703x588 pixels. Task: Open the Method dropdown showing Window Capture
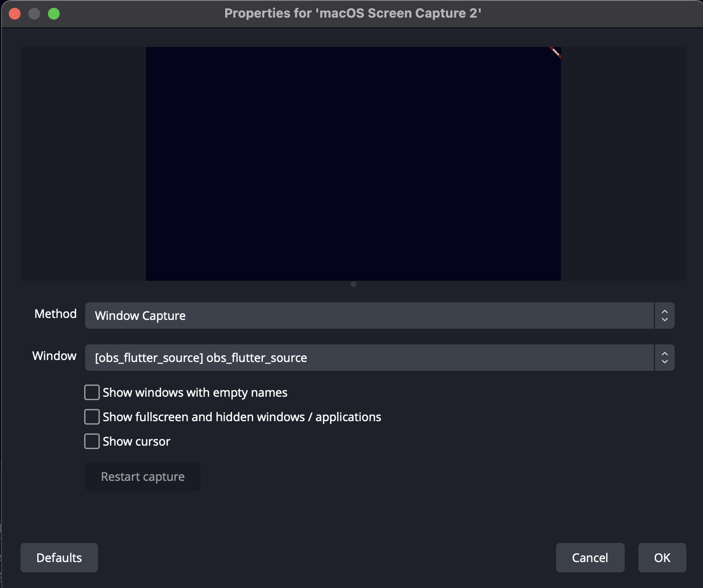click(x=370, y=316)
